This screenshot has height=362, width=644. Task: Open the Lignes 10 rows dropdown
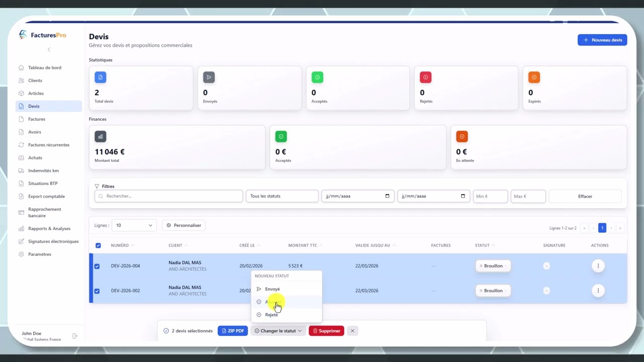134,225
